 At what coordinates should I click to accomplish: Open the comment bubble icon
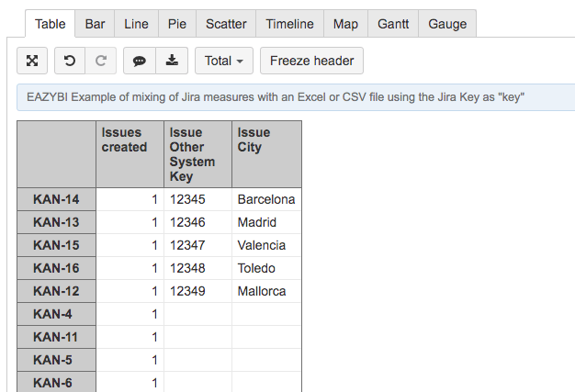coord(140,61)
